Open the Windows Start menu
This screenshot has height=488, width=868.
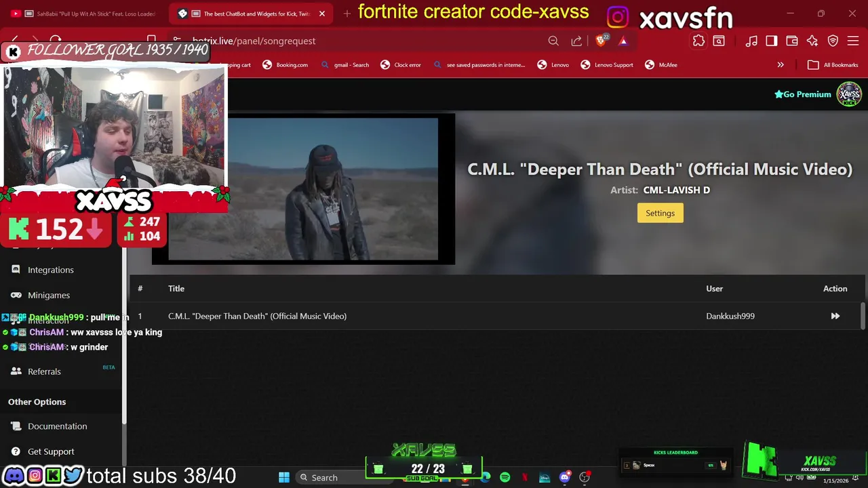(x=284, y=477)
